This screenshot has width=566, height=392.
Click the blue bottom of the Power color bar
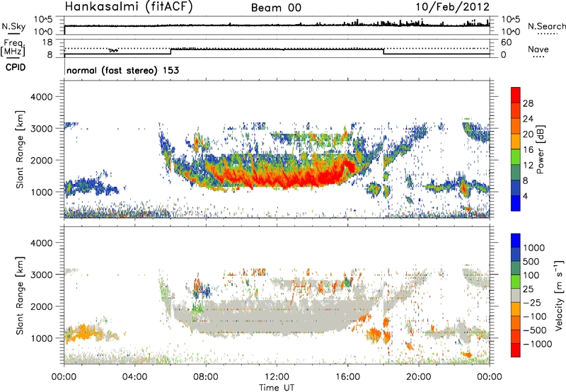coord(516,204)
